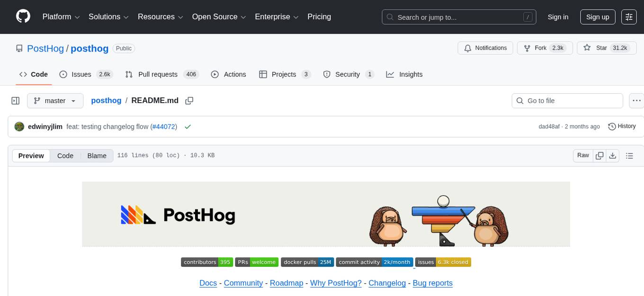Open the Pull requests tab
644x296 pixels.
point(157,74)
